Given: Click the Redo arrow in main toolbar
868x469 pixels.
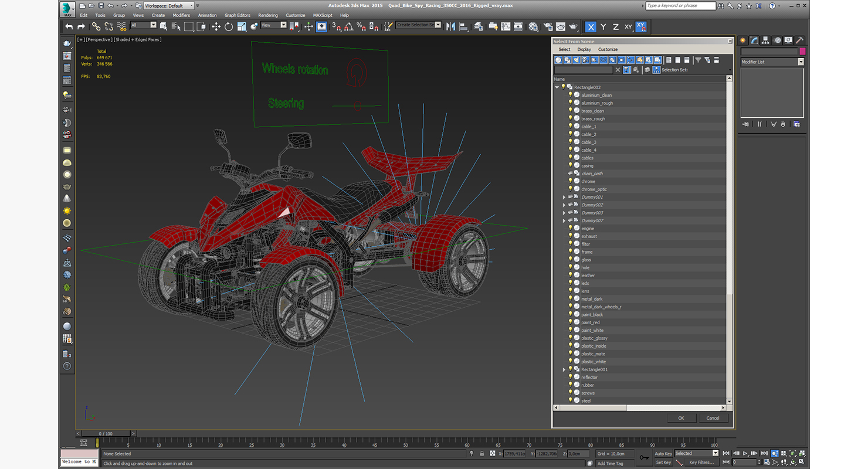Looking at the screenshot, I should pyautogui.click(x=81, y=26).
